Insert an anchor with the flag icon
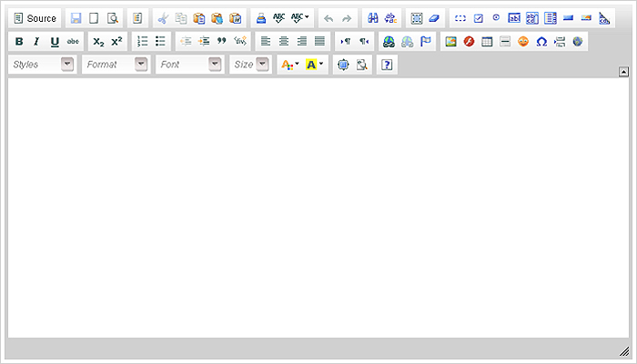Viewport: 637px width, 364px height. (x=426, y=41)
